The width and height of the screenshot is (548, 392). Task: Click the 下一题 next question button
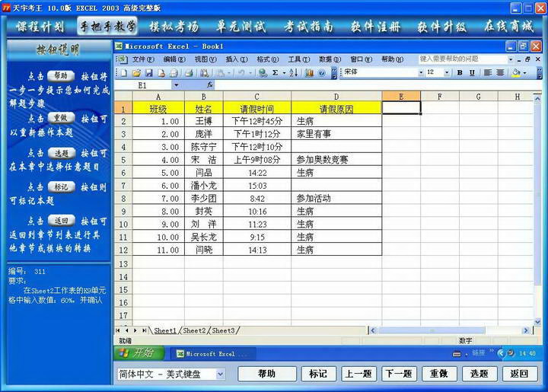click(x=398, y=374)
